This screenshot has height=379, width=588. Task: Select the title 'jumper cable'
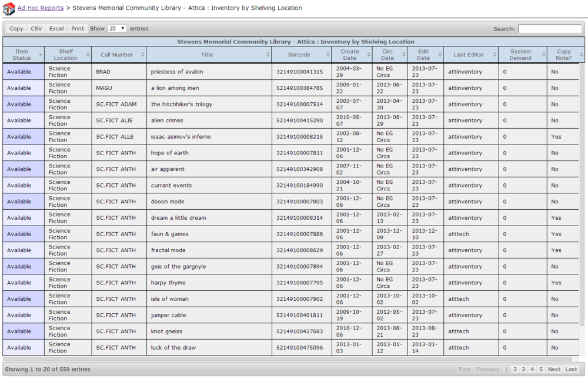(168, 316)
